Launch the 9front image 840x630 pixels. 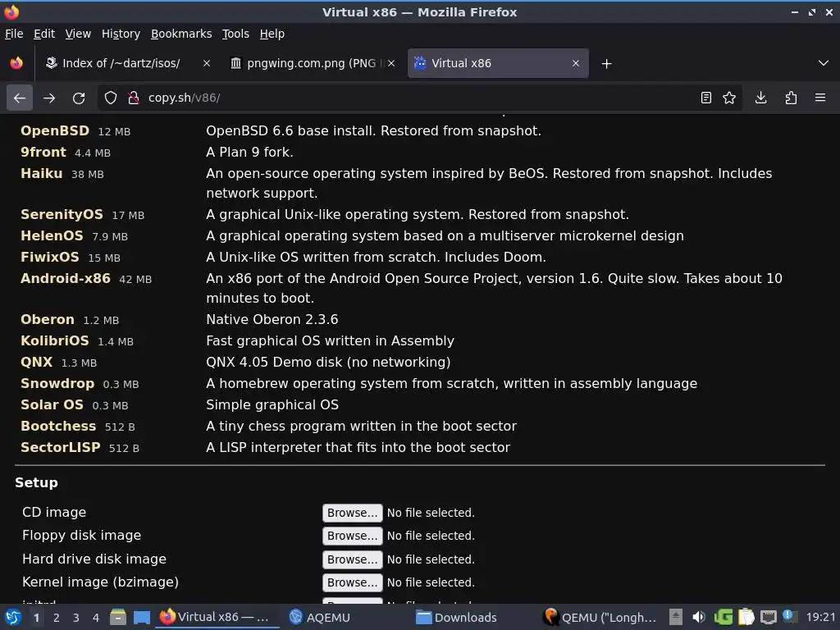pos(43,152)
